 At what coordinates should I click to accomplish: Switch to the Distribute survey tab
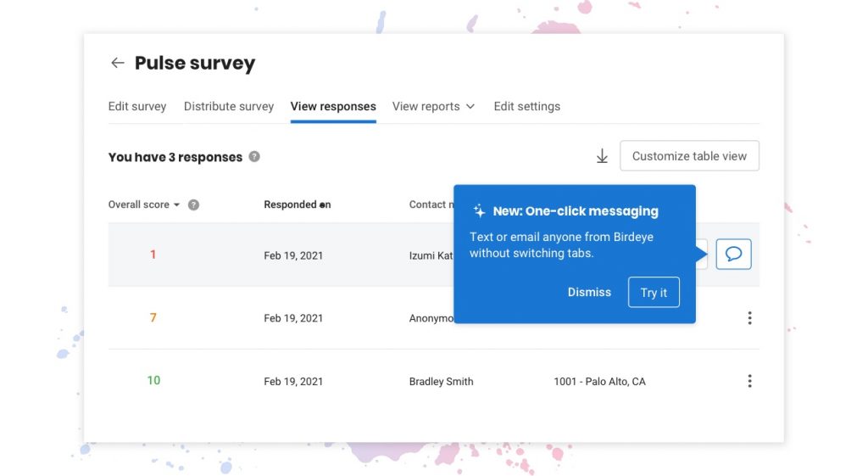pyautogui.click(x=229, y=106)
